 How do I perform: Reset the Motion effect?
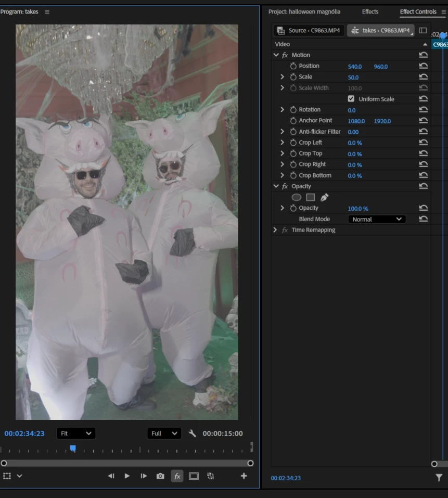pos(423,55)
